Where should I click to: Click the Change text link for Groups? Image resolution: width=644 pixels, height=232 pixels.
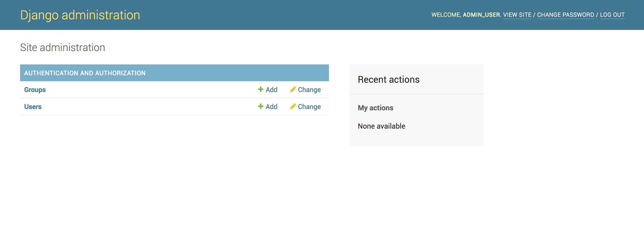[309, 90]
